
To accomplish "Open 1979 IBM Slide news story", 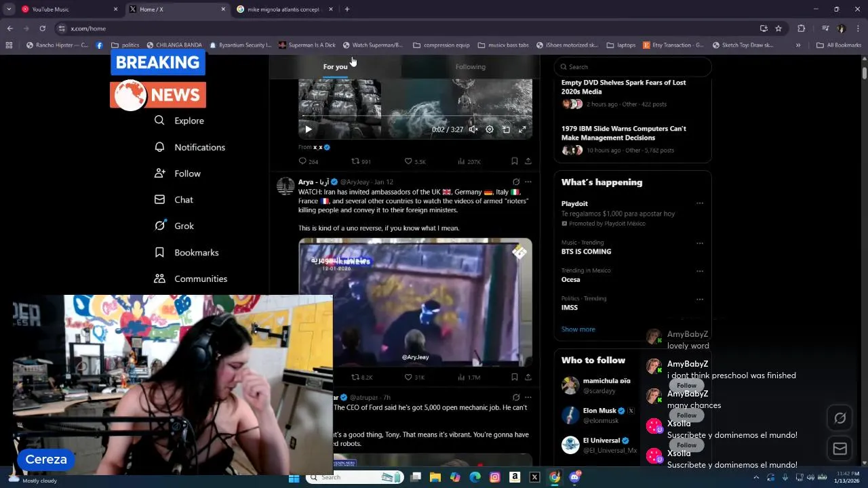I will [623, 133].
